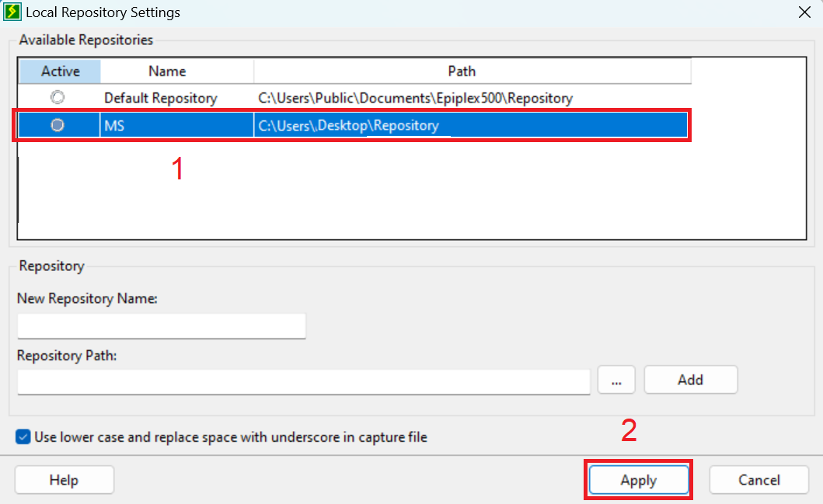Browse for repository path with ellipsis button

pos(616,380)
